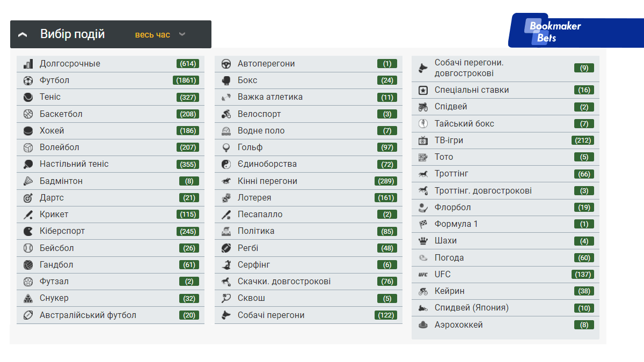Click the basketball icon beside Баскетбол
Image resolution: width=644 pixels, height=362 pixels.
[28, 114]
